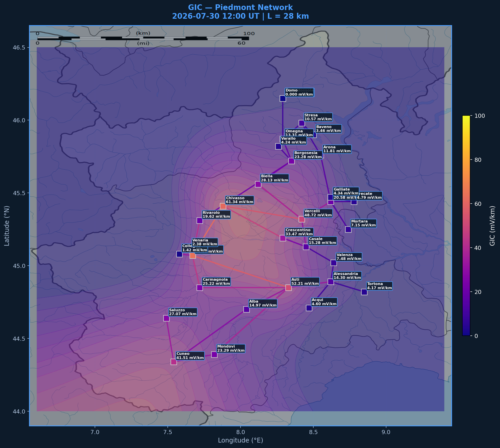Click the Vercelli station square marker
This screenshot has width=500, height=448.
click(x=302, y=219)
